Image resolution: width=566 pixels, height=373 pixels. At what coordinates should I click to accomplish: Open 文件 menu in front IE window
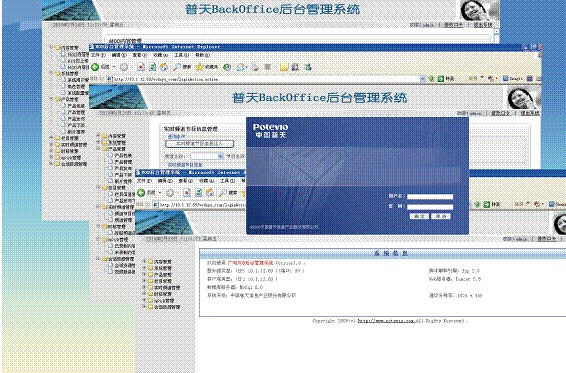point(144,181)
